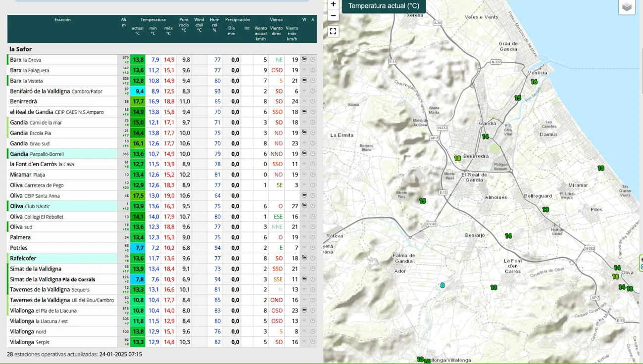This screenshot has width=643, height=364.
Task: Click cyan map marker 8 near Ador
Action: [442, 285]
